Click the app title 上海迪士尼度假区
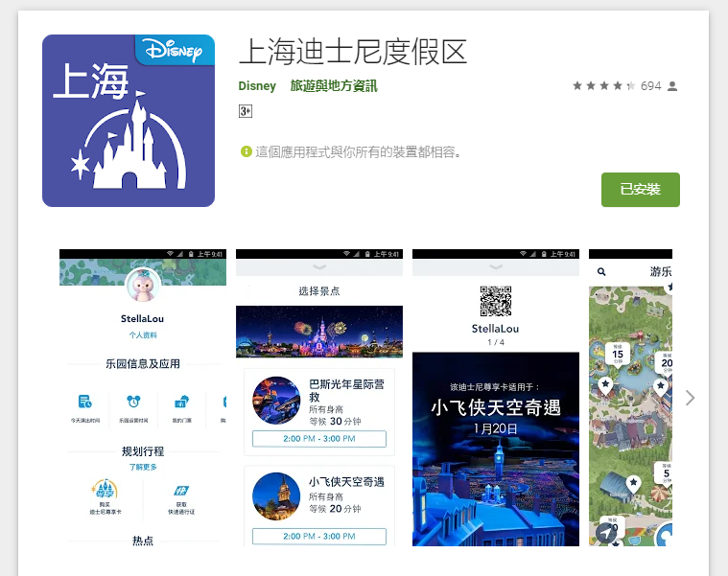This screenshot has width=728, height=576. (x=353, y=52)
